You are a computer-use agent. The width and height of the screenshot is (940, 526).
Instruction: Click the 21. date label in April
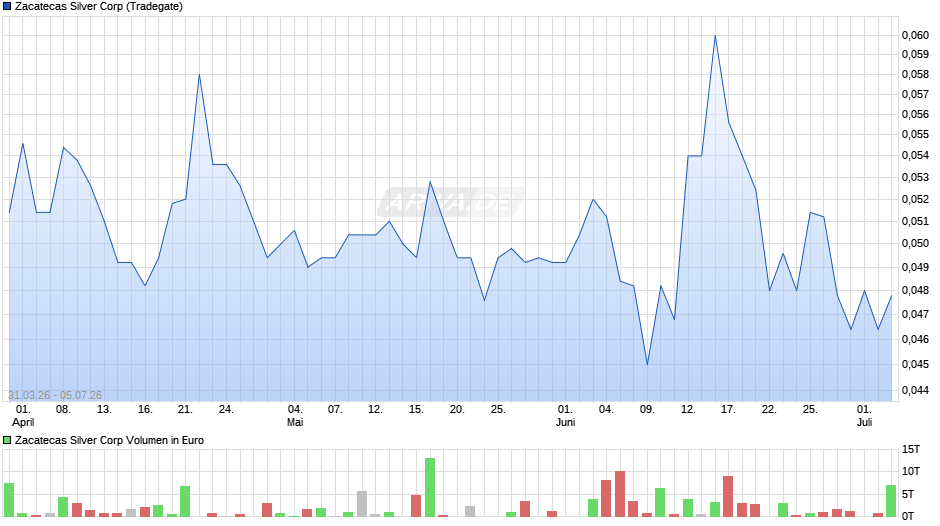(x=185, y=410)
